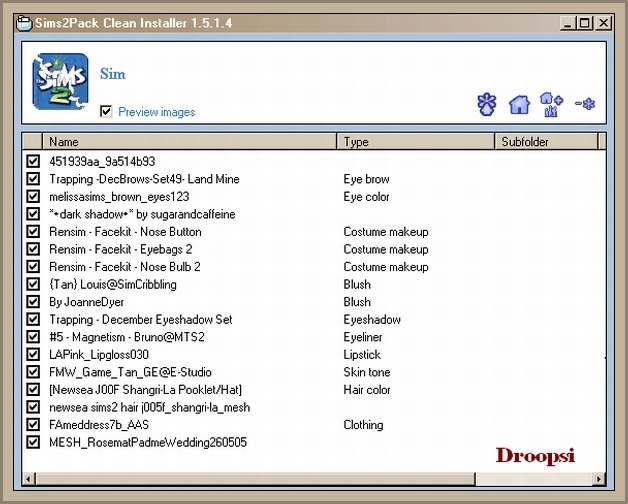Toggle By JoanneDyer checkbox

point(33,302)
